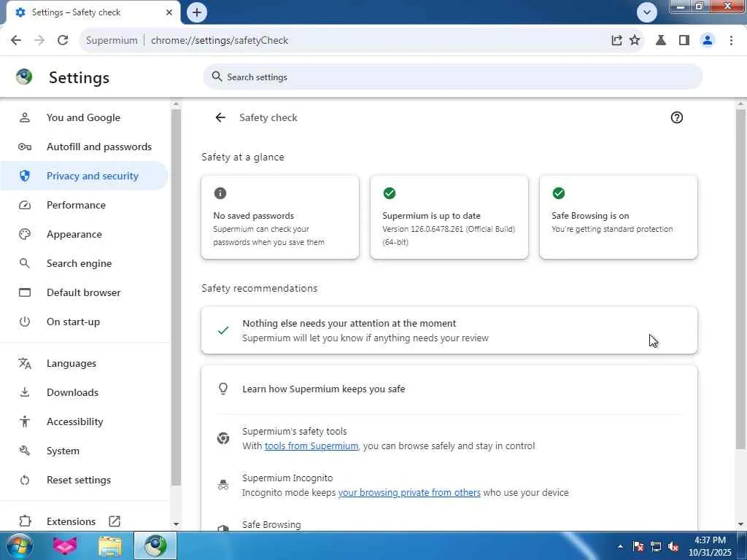Click the info icon on passwords card
The width and height of the screenshot is (747, 560).
tap(220, 192)
